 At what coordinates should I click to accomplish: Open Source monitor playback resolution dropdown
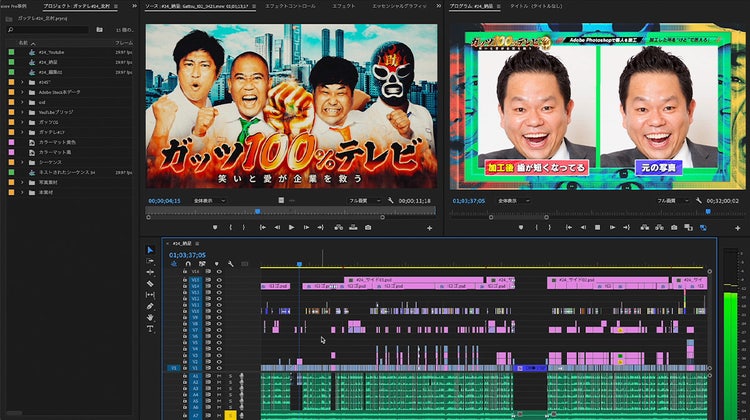(x=364, y=201)
